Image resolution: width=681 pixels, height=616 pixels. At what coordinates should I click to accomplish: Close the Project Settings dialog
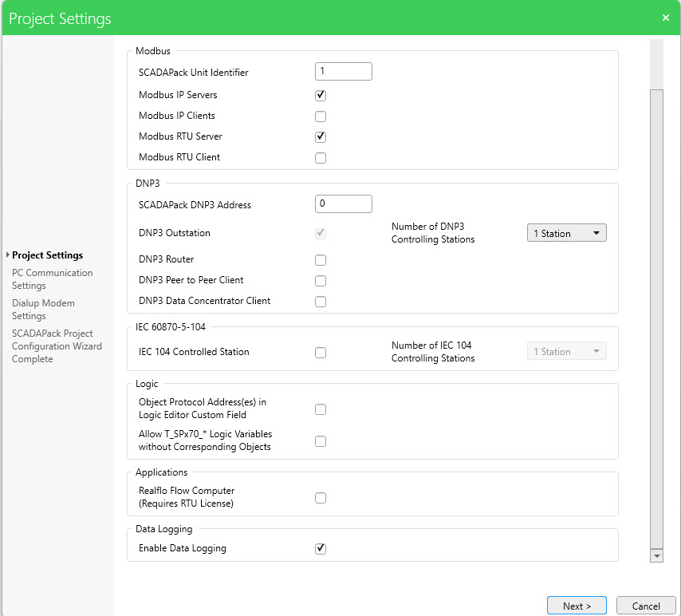pyautogui.click(x=665, y=18)
